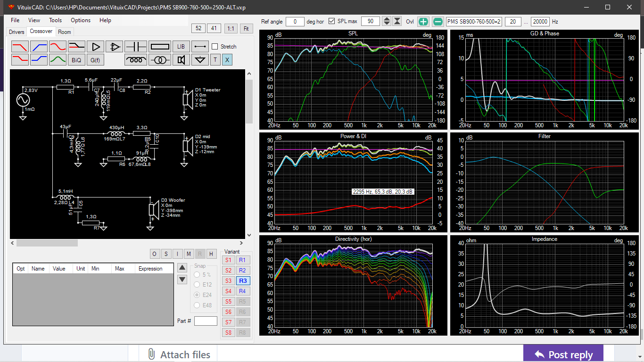
Task: Add a BiQ biquad filter block
Action: [76, 60]
